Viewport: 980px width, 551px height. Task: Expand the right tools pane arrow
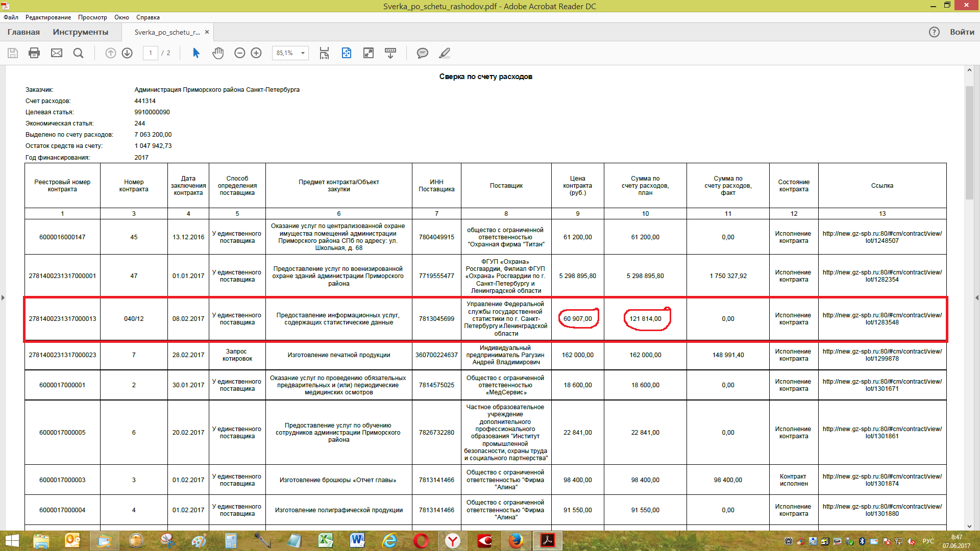click(x=977, y=297)
